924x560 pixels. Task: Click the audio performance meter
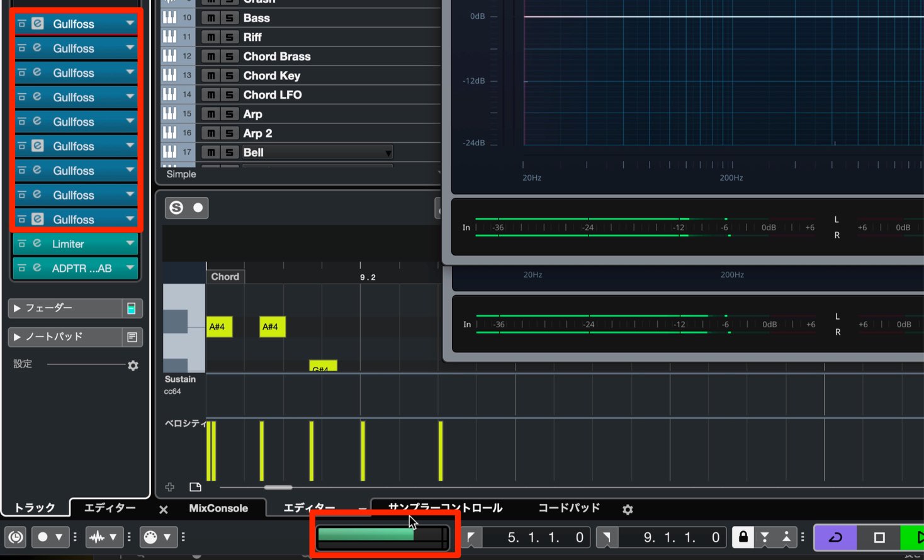click(x=383, y=537)
